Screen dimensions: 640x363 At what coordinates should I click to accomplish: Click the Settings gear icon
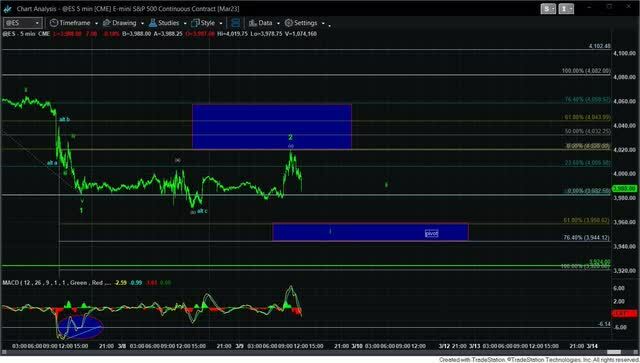click(289, 23)
